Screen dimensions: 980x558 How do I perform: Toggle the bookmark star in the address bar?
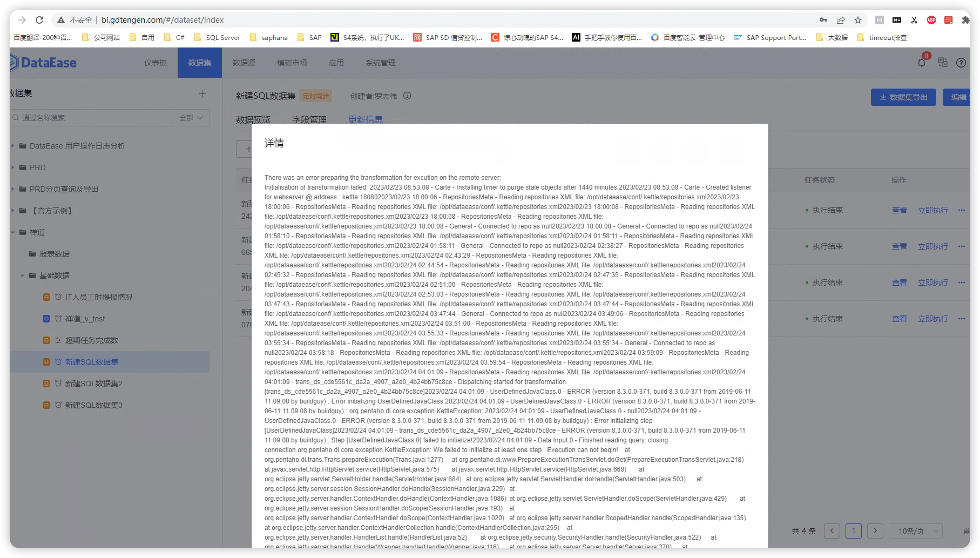point(857,19)
